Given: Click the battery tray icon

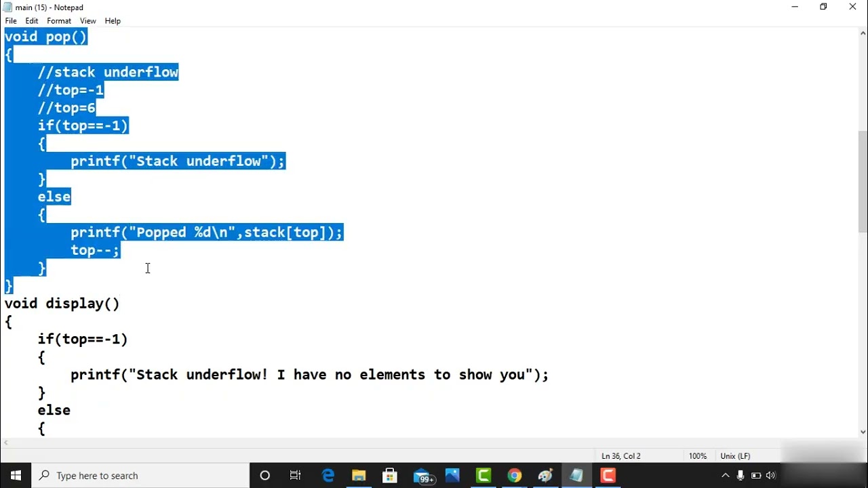Looking at the screenshot, I should (x=755, y=476).
